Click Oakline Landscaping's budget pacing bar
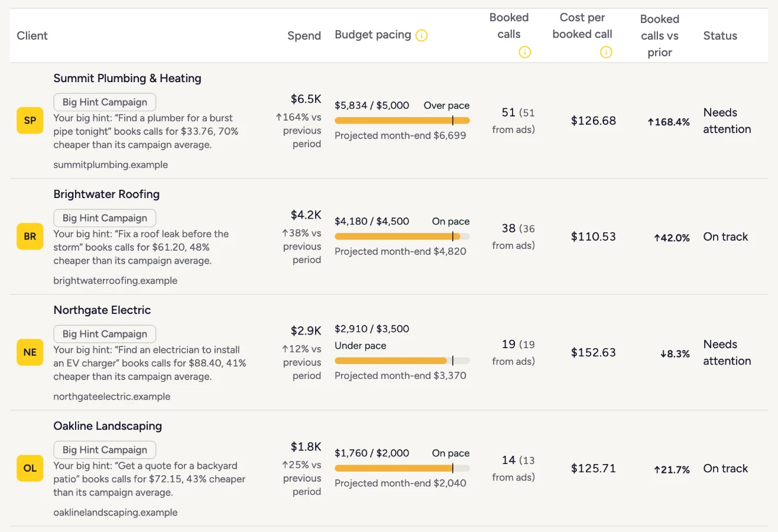 point(402,468)
